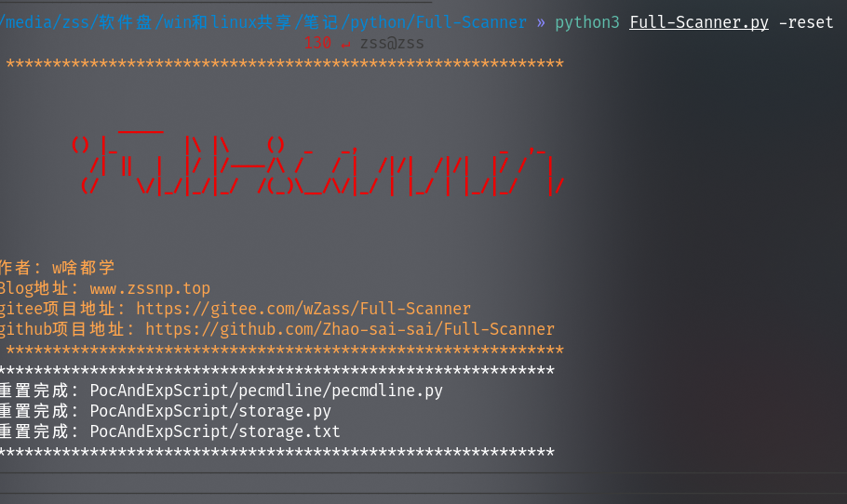Click the github项目地址 label

pos(66,329)
